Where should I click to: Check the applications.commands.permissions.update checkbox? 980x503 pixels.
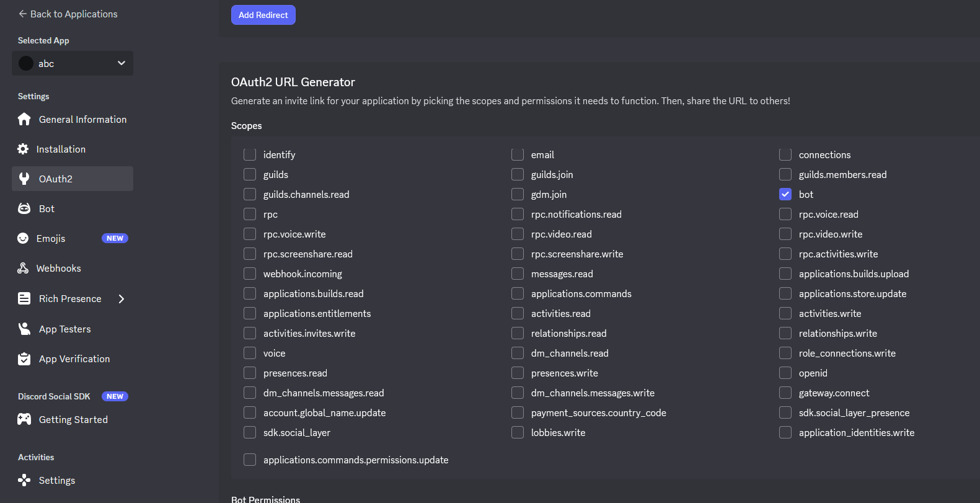[x=250, y=460]
